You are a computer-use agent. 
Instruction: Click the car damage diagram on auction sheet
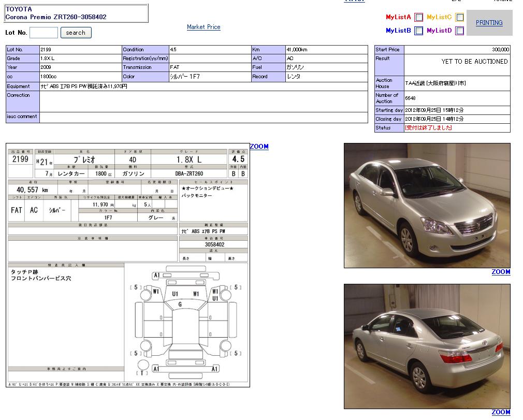click(185, 321)
